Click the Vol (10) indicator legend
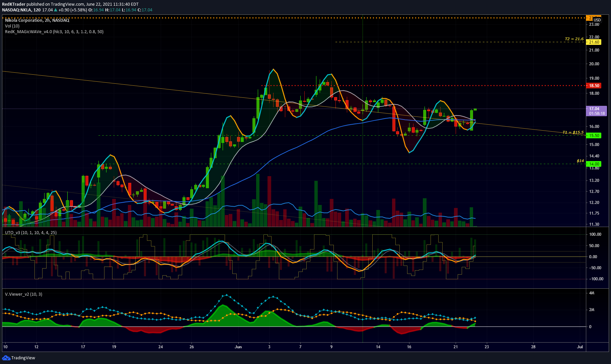Viewport: 611px width, 364px height. (12, 26)
